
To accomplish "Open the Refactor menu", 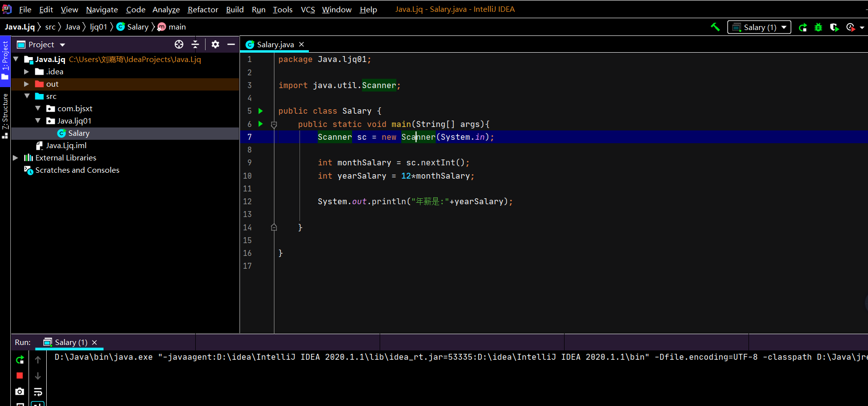I will pyautogui.click(x=203, y=9).
